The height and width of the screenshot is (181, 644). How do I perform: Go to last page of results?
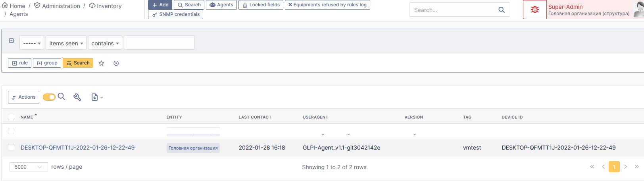(x=636, y=167)
